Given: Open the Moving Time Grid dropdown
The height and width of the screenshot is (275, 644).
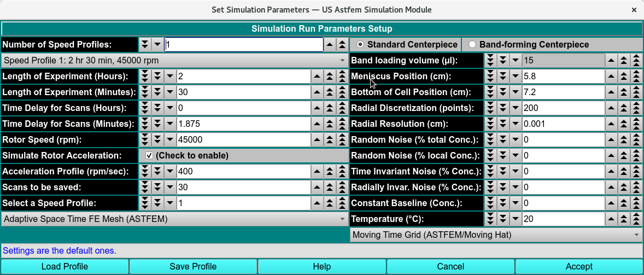Looking at the screenshot, I should pyautogui.click(x=496, y=235).
